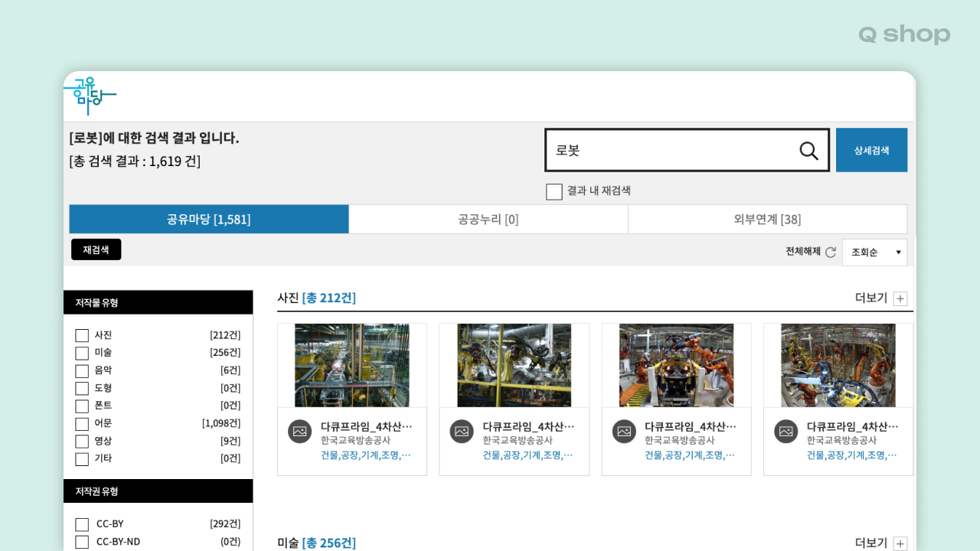Click tags 건물,공장,기계,조명 on fourth card

click(x=852, y=455)
